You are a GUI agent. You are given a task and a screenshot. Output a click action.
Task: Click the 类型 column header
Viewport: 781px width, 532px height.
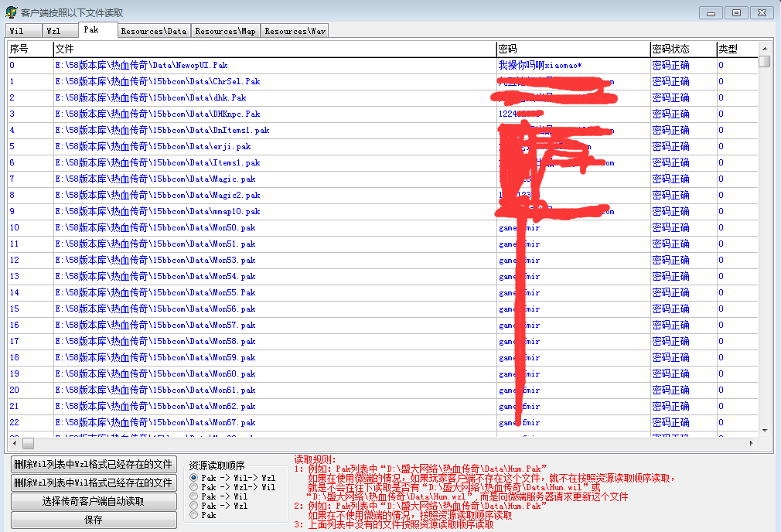738,49
